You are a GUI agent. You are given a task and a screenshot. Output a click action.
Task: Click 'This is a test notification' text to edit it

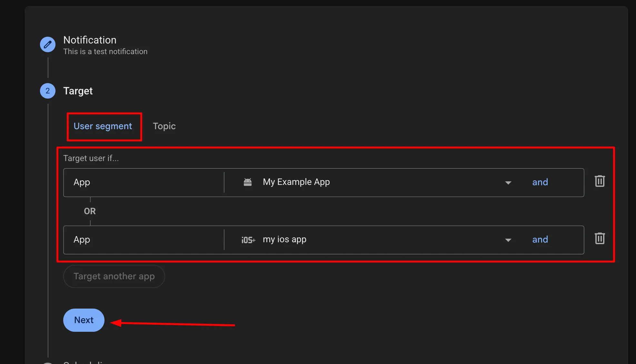click(x=105, y=51)
